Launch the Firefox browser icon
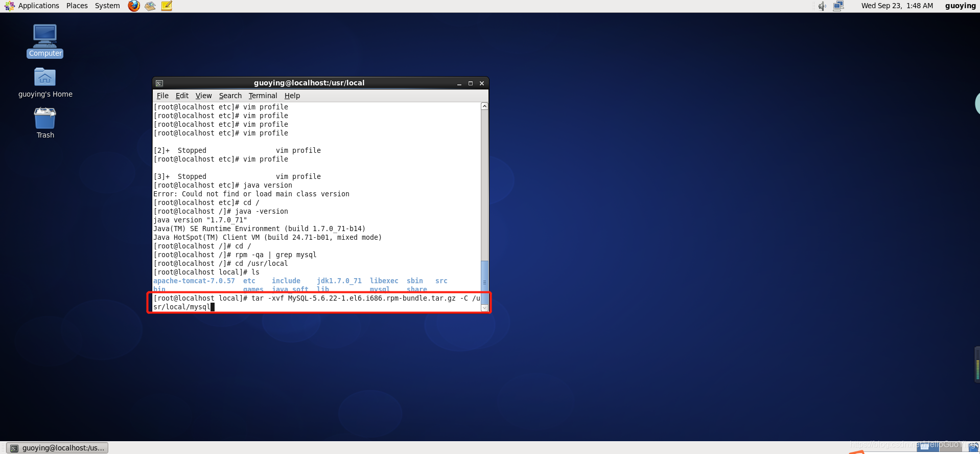 [x=134, y=6]
